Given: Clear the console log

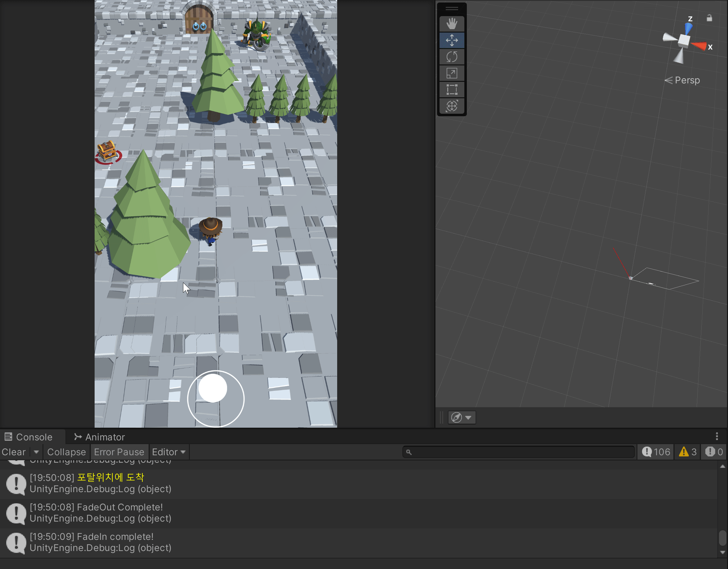Looking at the screenshot, I should tap(14, 452).
